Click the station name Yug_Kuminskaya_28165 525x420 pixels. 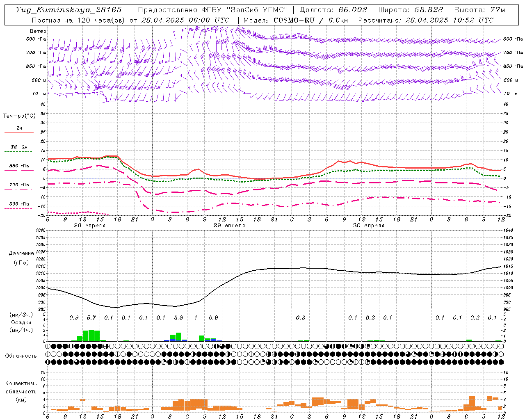pyautogui.click(x=69, y=10)
